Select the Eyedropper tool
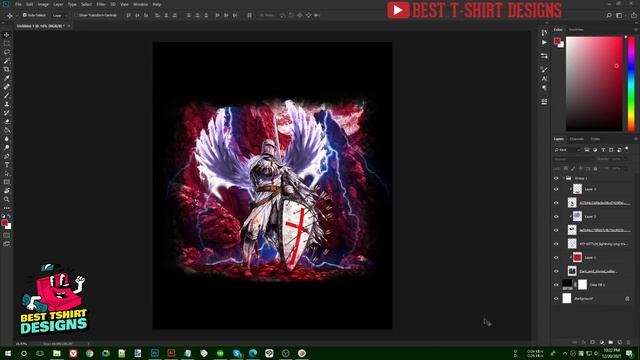 pos(7,78)
